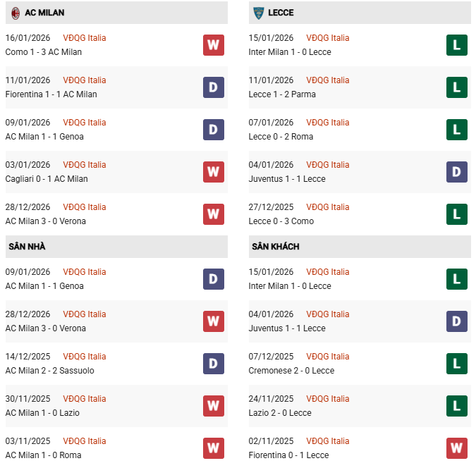Click the L badge for Lazio 2-0 Lecce
Viewport: 476px width, 468px height.
coord(457,406)
